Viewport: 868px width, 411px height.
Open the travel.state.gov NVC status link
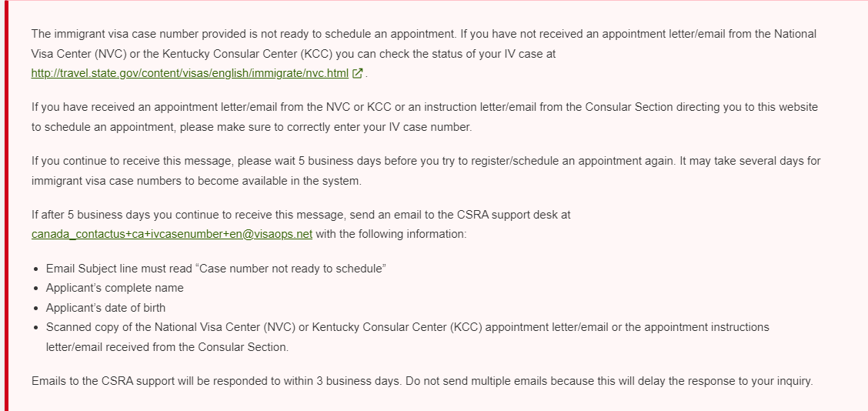(x=190, y=73)
